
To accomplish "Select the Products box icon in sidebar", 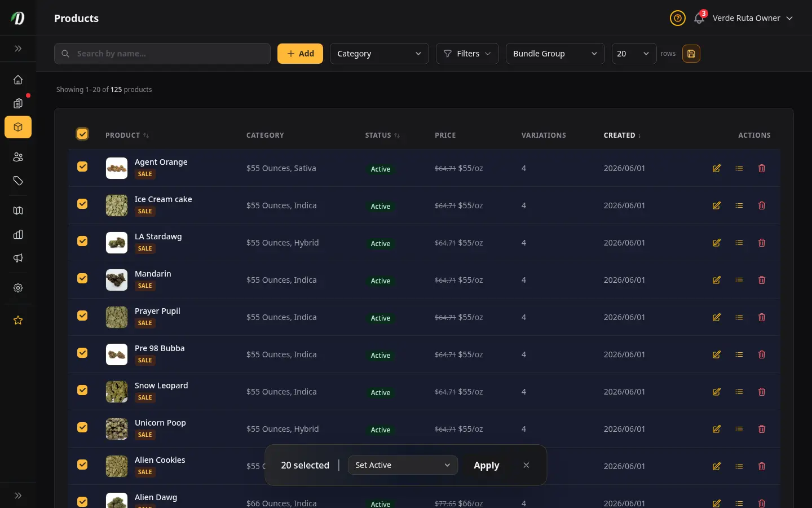I will pyautogui.click(x=18, y=127).
